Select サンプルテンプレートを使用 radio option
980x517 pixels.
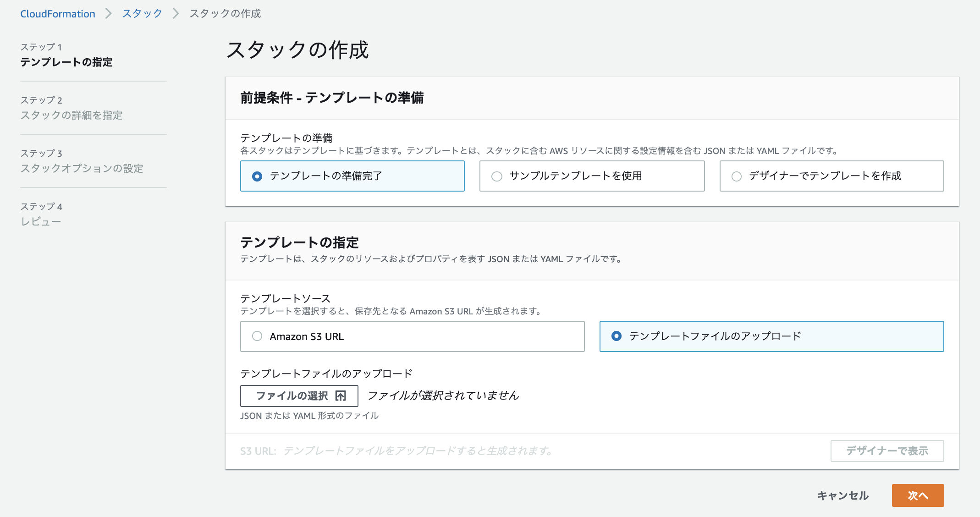(592, 176)
